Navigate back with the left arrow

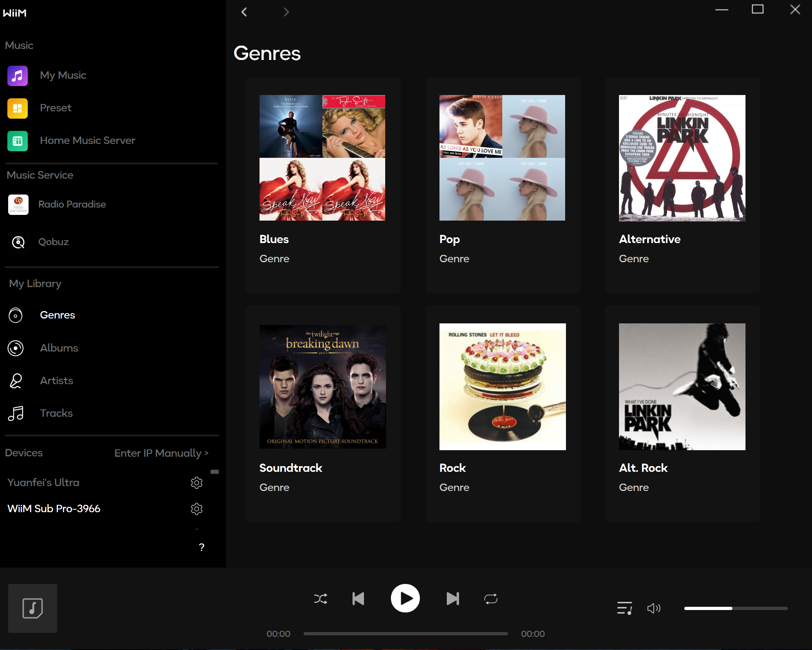click(x=244, y=12)
